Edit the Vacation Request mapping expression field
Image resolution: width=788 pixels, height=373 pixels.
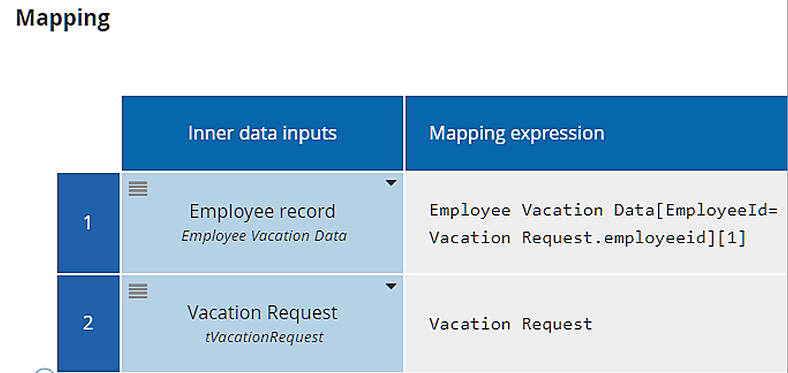tap(597, 324)
